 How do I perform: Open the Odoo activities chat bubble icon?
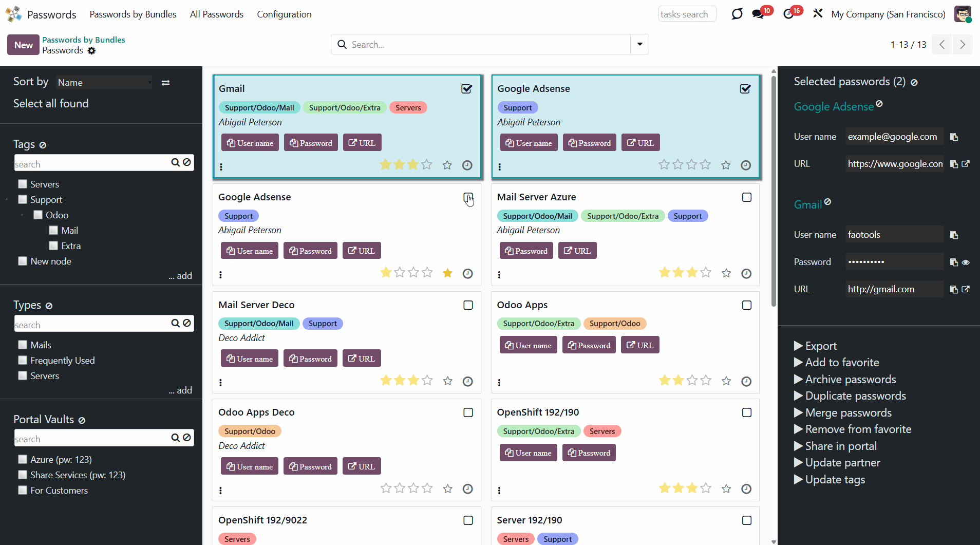pos(737,14)
